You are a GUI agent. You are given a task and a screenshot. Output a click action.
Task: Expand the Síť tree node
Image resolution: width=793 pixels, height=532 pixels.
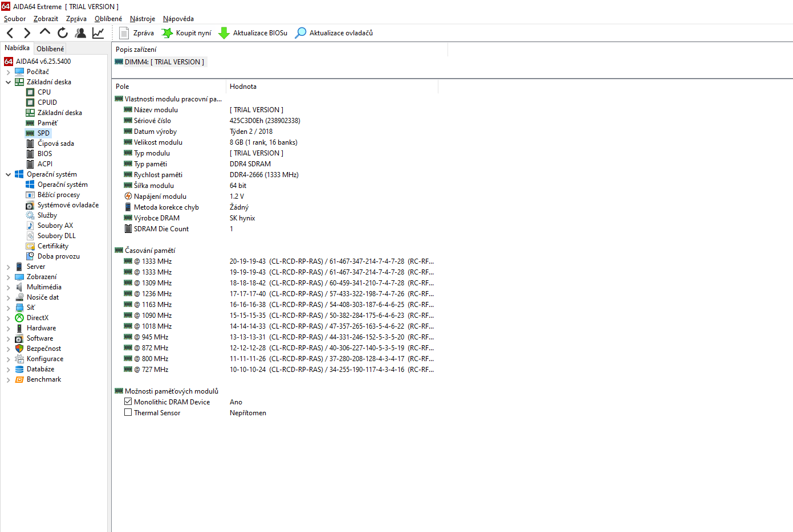coord(8,308)
